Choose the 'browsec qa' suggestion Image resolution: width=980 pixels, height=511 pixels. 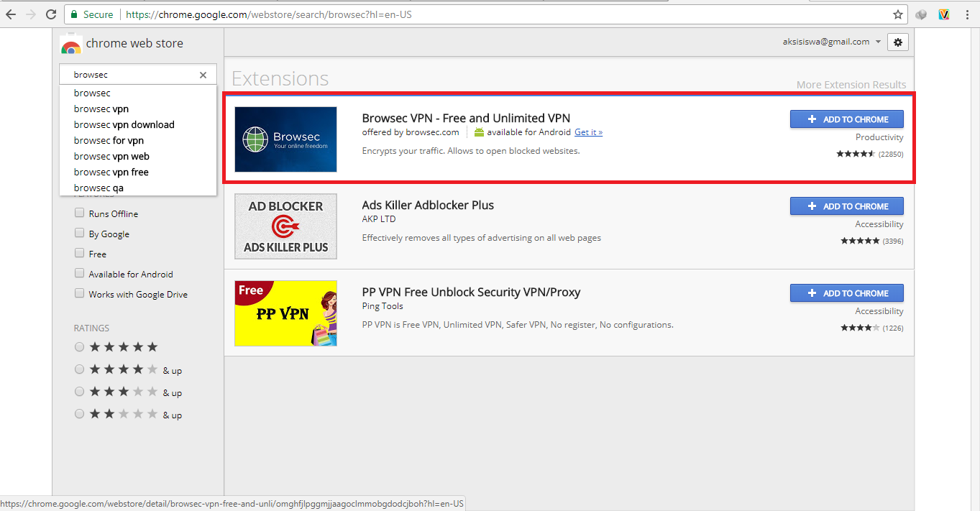[x=138, y=188]
